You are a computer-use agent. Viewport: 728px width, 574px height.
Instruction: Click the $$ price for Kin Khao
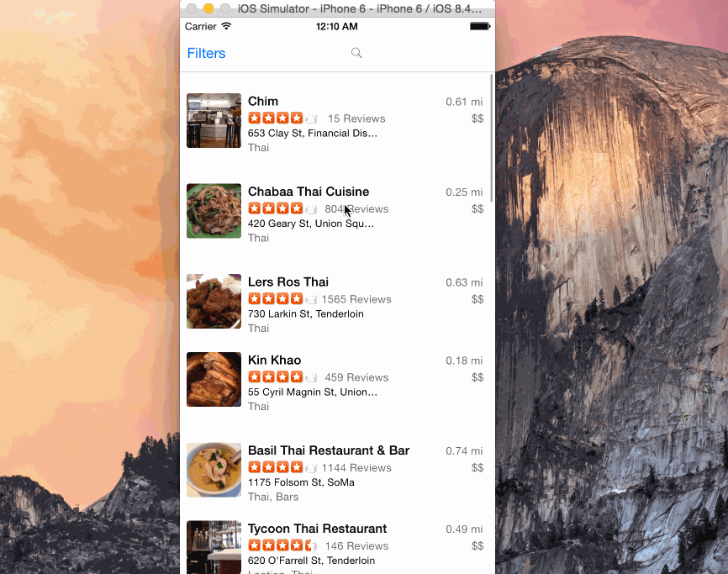click(477, 377)
